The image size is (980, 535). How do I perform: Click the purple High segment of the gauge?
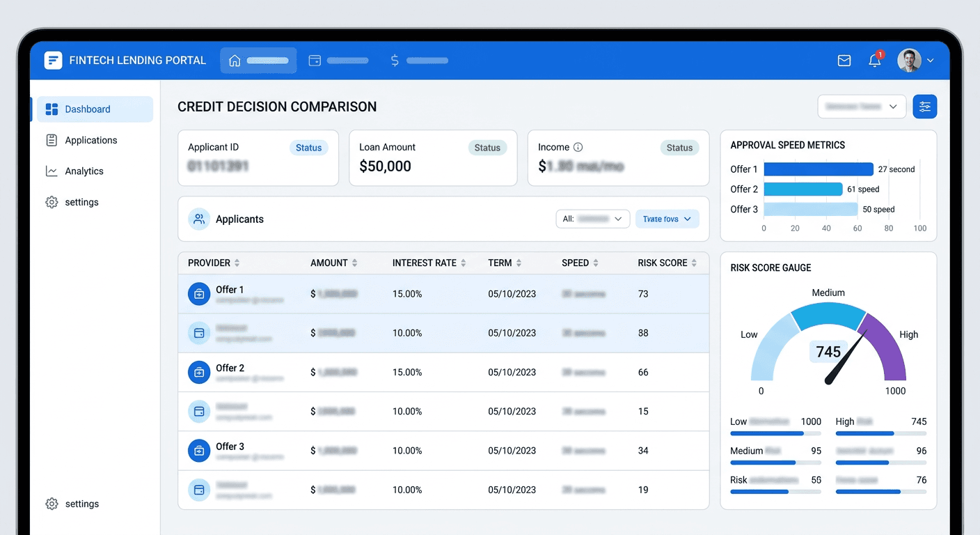885,346
